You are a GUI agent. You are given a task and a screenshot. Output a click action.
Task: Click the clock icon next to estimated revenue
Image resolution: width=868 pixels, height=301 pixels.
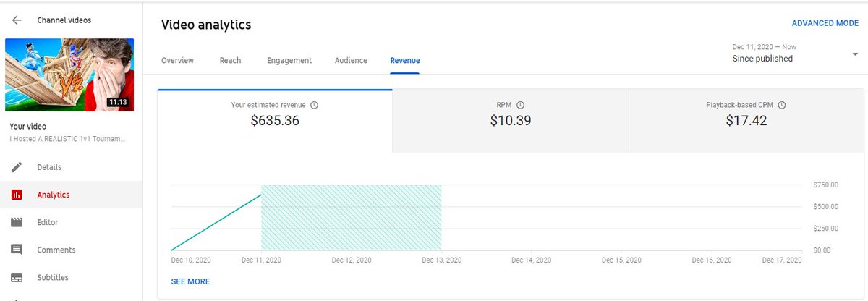tap(314, 105)
